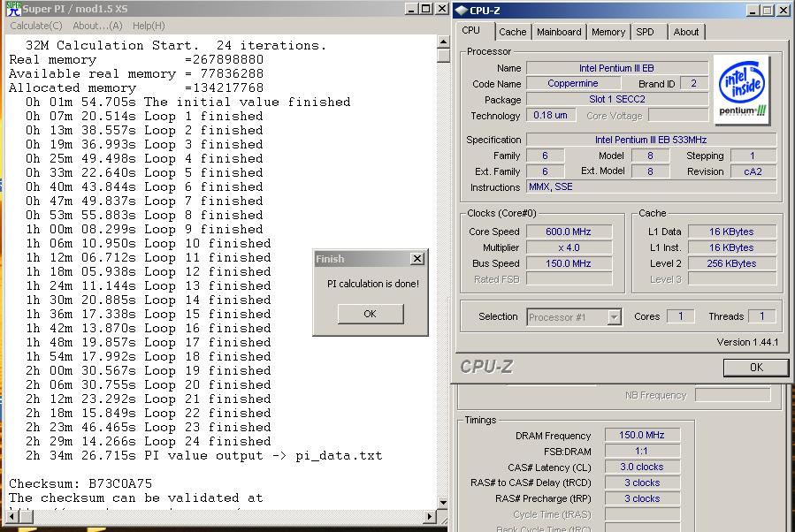Minimize the front CPU-Z window

pyautogui.click(x=753, y=10)
